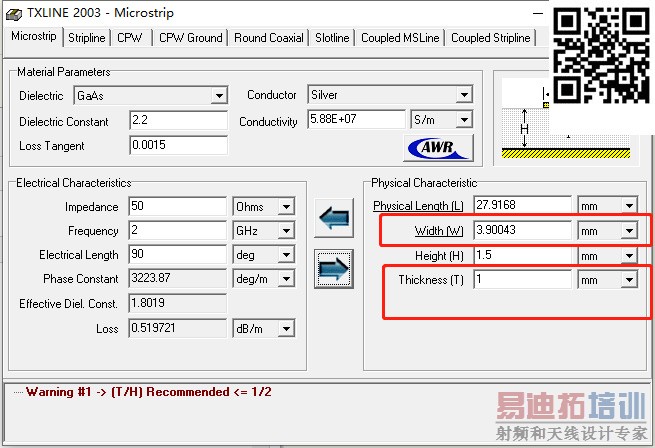Select the Round Coaxial tab
655x448 pixels.
coord(269,38)
